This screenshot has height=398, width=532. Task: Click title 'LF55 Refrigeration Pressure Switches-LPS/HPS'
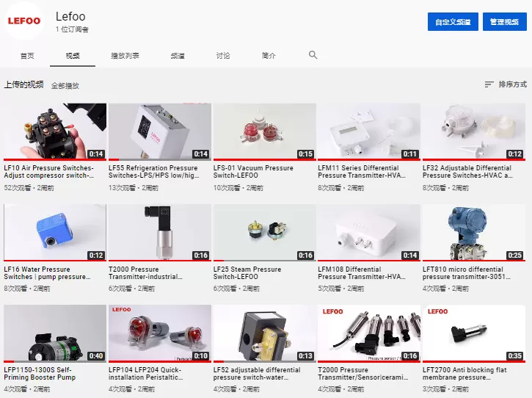tap(153, 172)
